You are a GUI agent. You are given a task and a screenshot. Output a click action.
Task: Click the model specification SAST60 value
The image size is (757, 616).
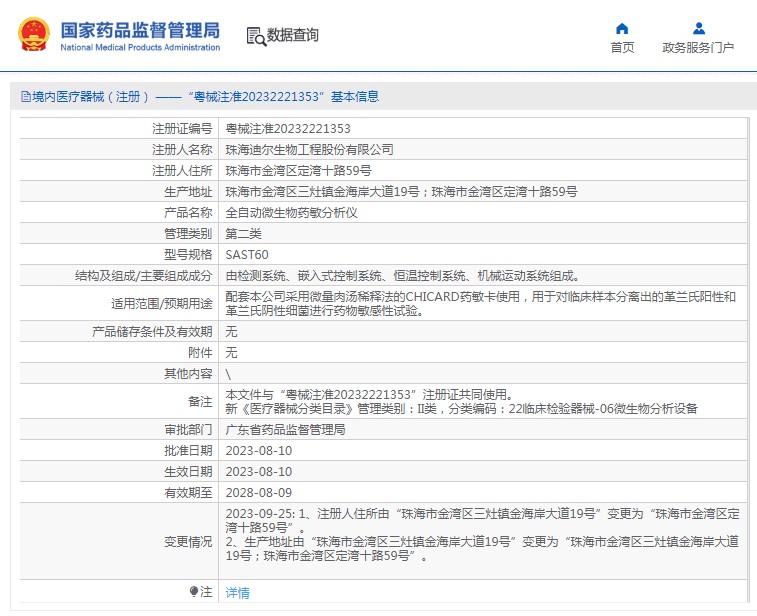tap(247, 255)
